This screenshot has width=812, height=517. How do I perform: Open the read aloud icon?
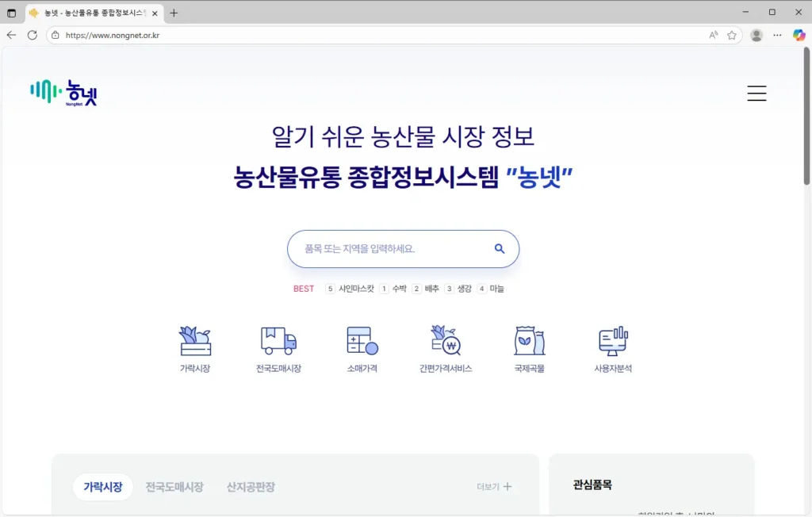pyautogui.click(x=714, y=35)
